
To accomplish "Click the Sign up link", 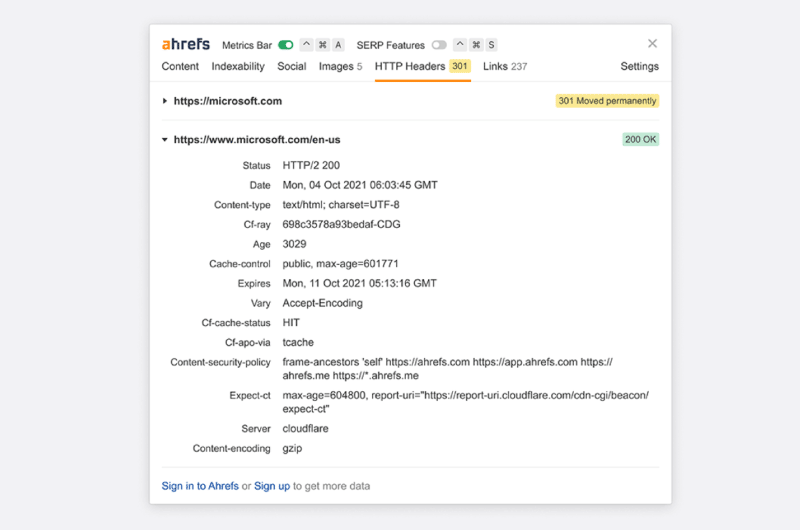I will pos(272,486).
